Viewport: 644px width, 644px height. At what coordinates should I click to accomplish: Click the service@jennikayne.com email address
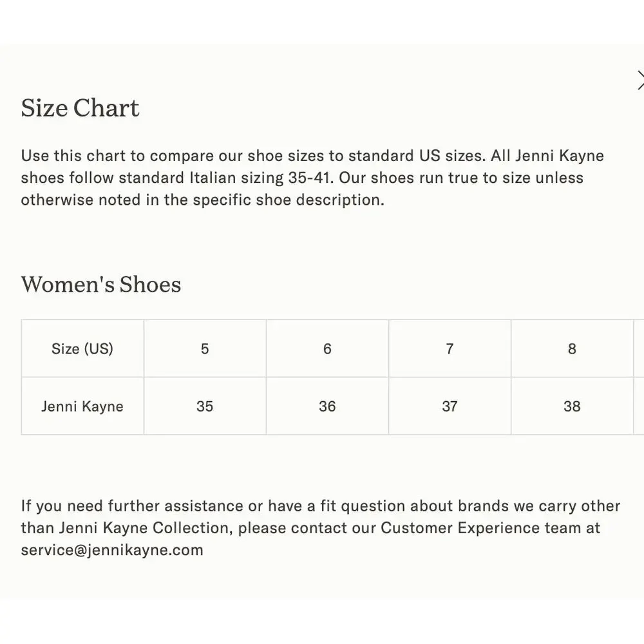(x=112, y=550)
